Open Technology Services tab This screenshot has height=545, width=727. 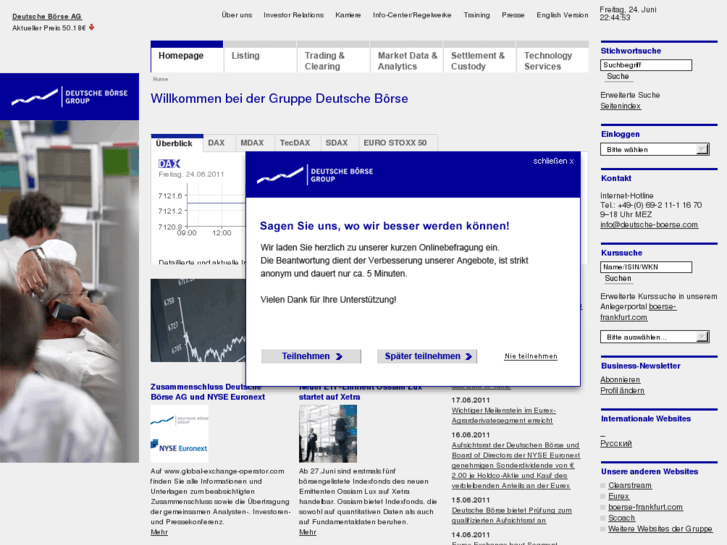click(x=552, y=57)
